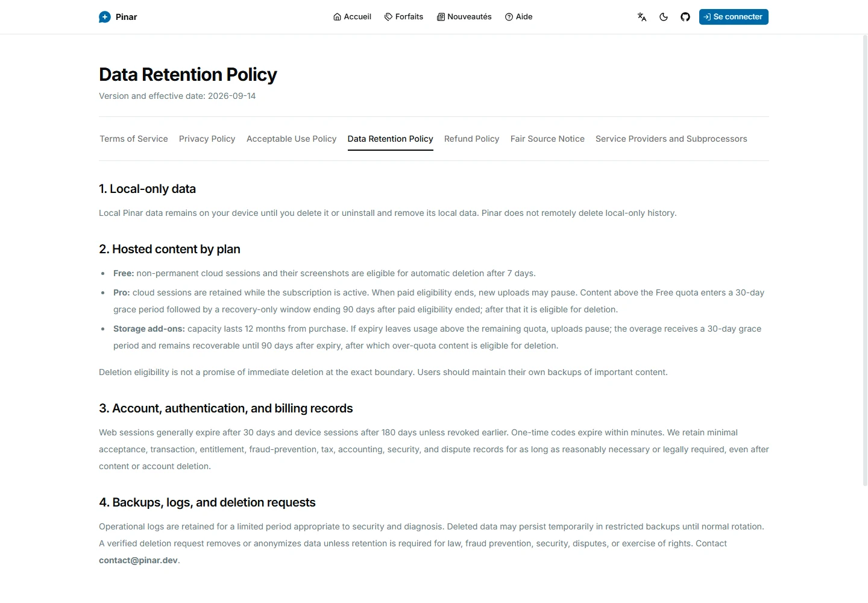Open the Forfaits page
Screen dimensions: 868x603
tap(404, 17)
